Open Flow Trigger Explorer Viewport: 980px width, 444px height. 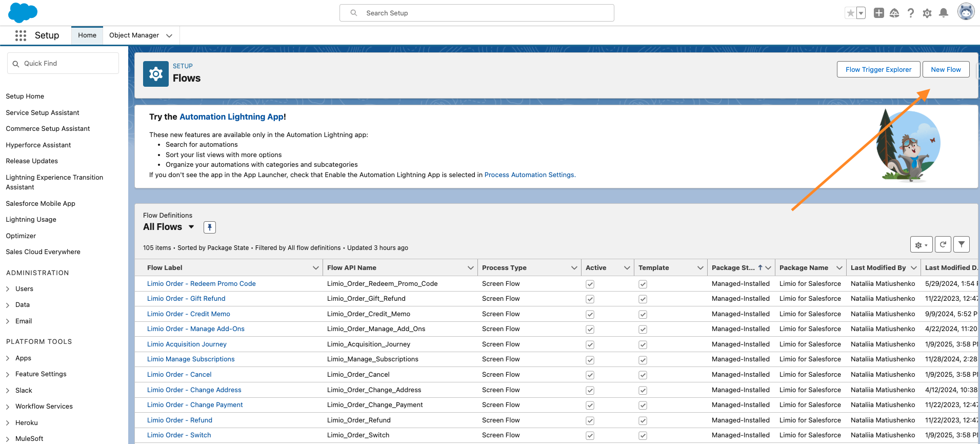tap(878, 69)
